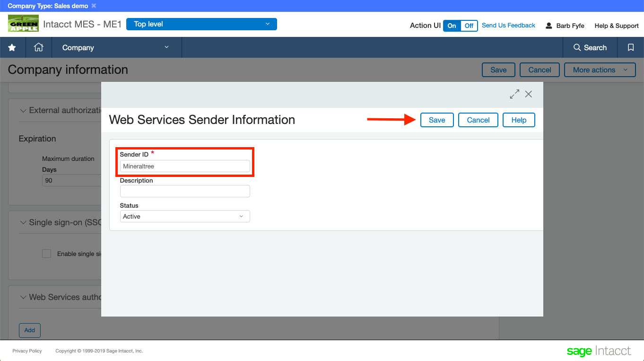Click the Intacct MES - ME1 title
Viewport: 644px width, 361px height.
point(82,24)
